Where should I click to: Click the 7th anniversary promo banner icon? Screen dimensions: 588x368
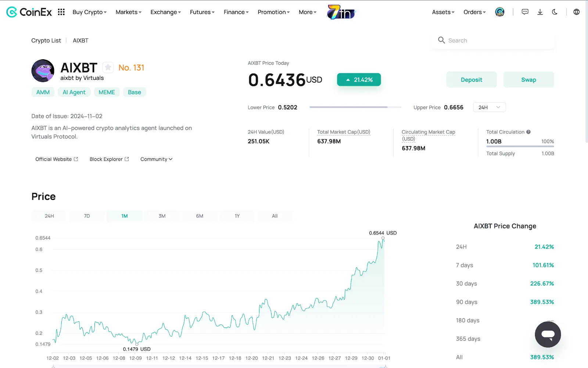341,12
